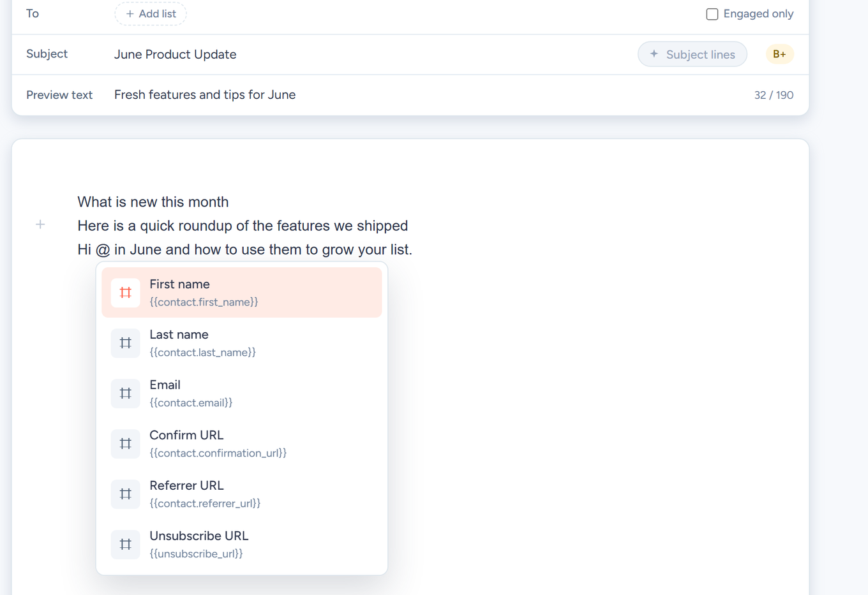The width and height of the screenshot is (868, 595).
Task: Insert the Unsubscribe URL variable
Action: point(242,545)
